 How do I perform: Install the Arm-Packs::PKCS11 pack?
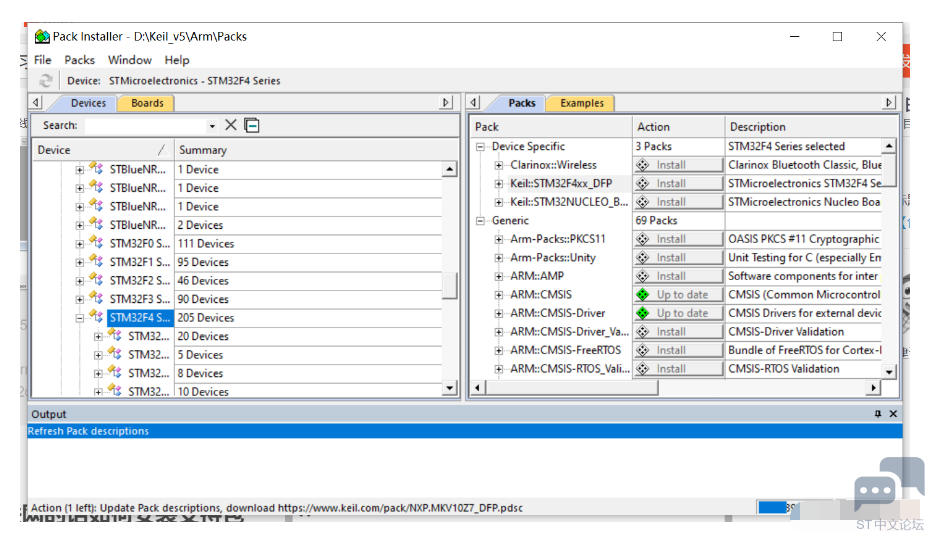[x=678, y=239]
